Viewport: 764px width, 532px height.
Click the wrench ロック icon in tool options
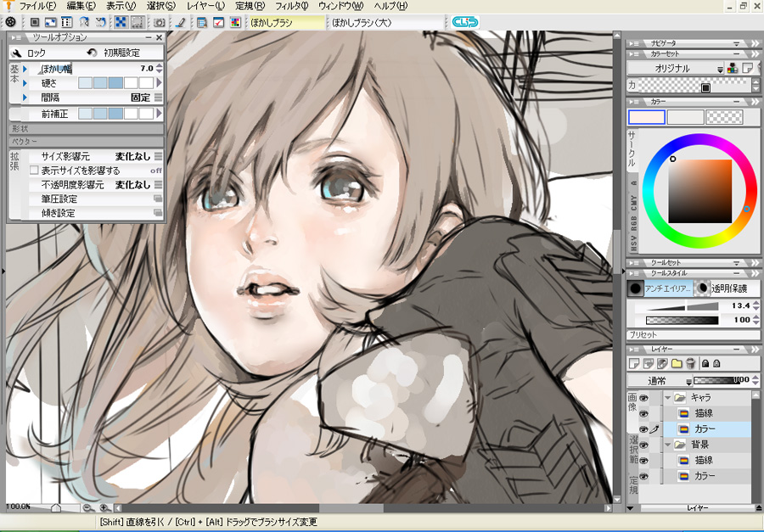pos(17,53)
